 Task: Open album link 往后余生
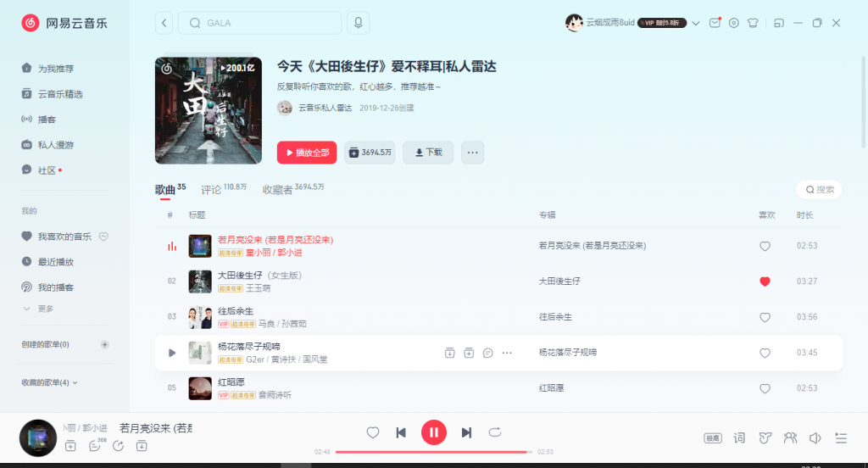coord(555,317)
